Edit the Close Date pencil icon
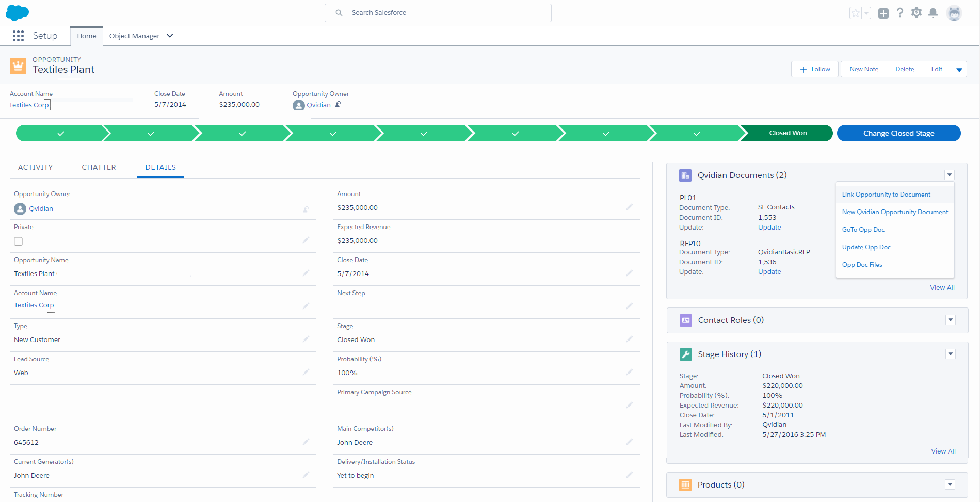This screenshot has width=980, height=502. (x=630, y=273)
